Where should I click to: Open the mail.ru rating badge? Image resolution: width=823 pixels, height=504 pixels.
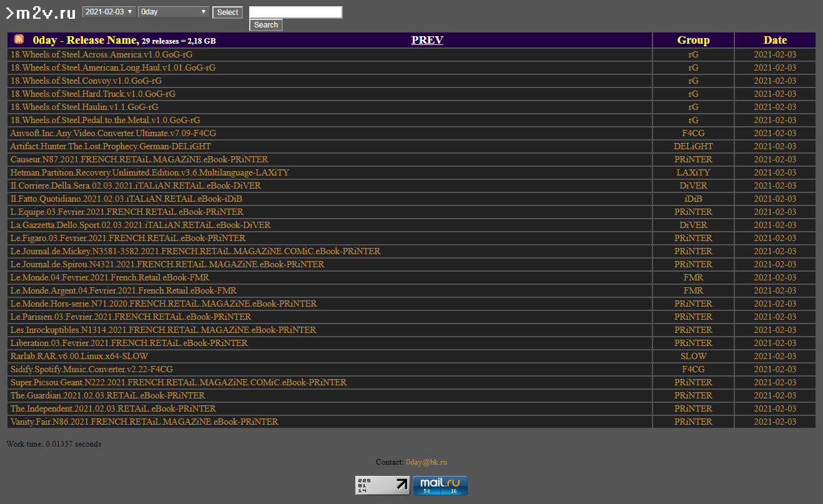coord(440,485)
